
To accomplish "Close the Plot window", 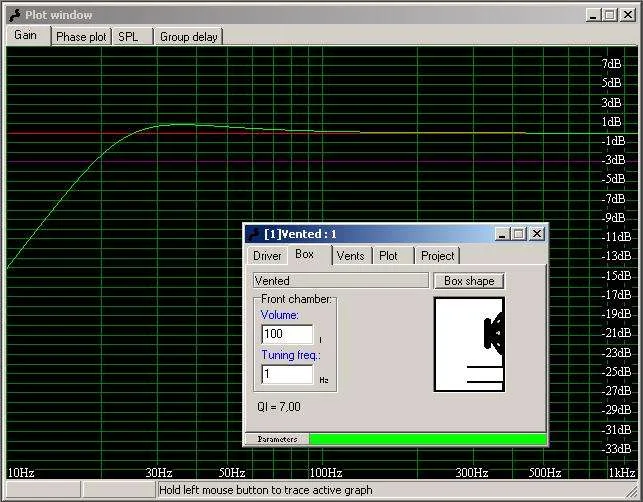I will pos(628,15).
